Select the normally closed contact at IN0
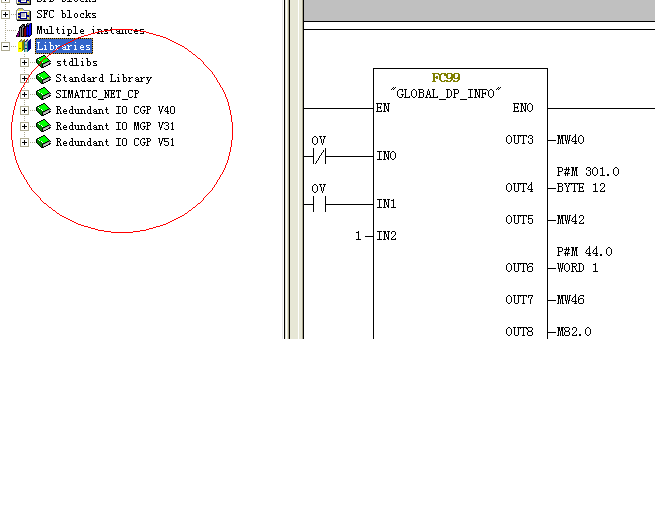Image resolution: width=655 pixels, height=512 pixels. (319, 156)
